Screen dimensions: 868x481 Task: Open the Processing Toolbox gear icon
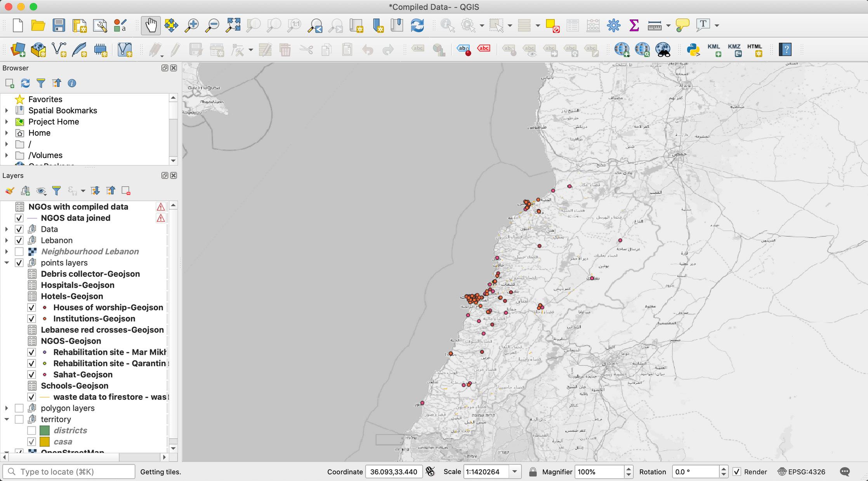pyautogui.click(x=613, y=26)
